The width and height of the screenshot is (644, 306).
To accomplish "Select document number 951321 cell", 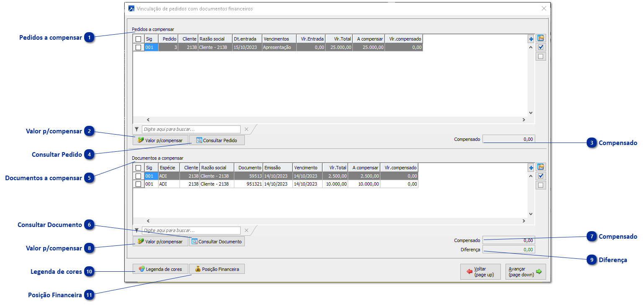I will (249, 184).
